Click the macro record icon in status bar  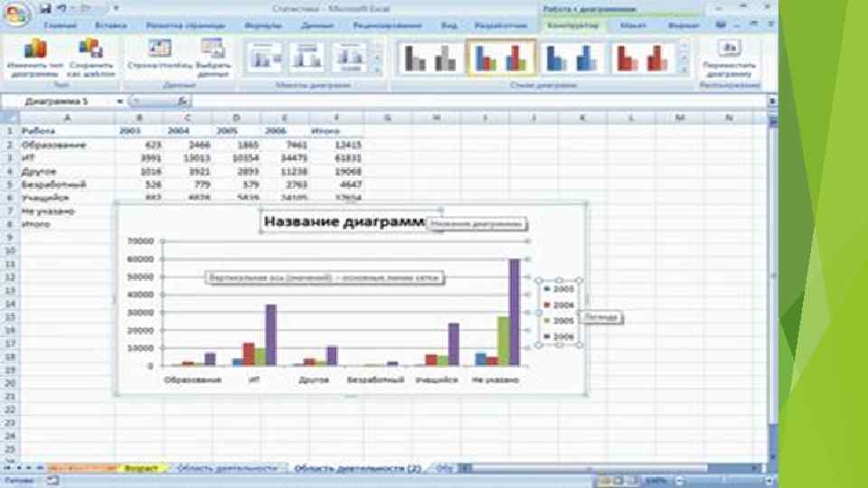(x=52, y=481)
